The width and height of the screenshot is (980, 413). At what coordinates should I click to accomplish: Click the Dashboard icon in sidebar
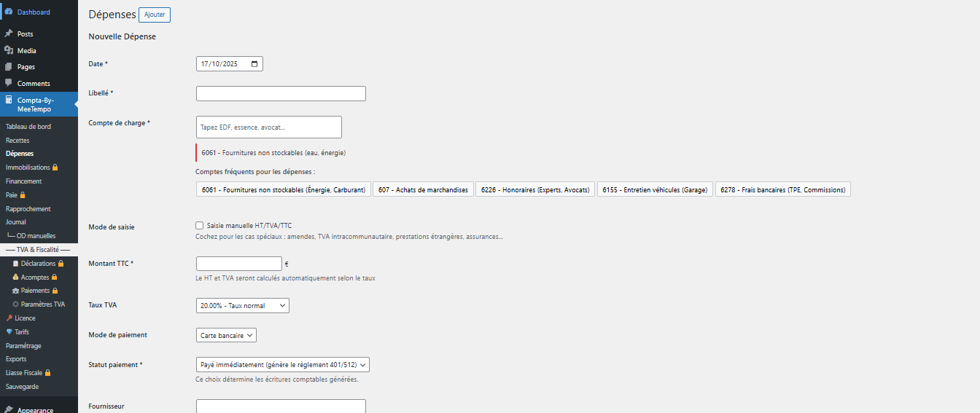(9, 12)
